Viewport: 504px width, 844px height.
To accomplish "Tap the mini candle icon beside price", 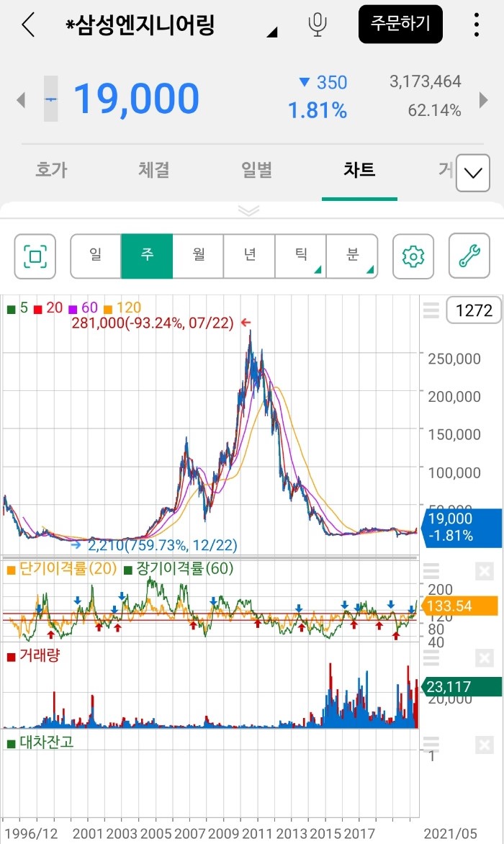I will click(50, 99).
